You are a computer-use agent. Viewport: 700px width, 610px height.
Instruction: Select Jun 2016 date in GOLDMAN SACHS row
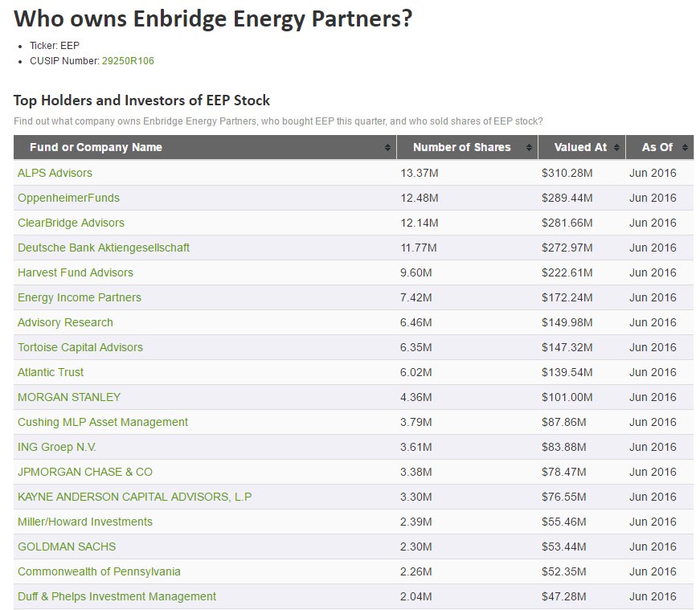(x=653, y=547)
